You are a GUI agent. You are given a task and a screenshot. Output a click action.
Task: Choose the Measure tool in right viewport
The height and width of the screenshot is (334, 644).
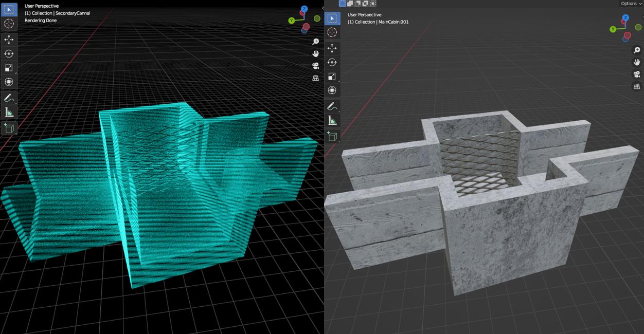point(332,121)
